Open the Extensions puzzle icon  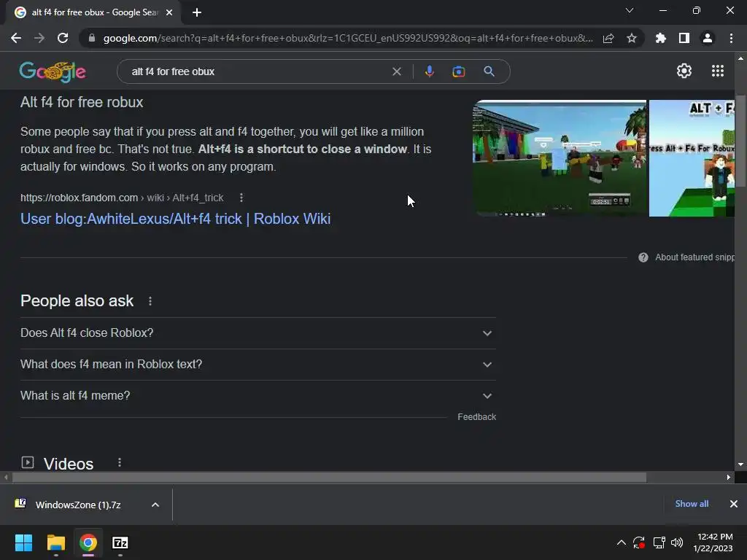click(x=660, y=38)
